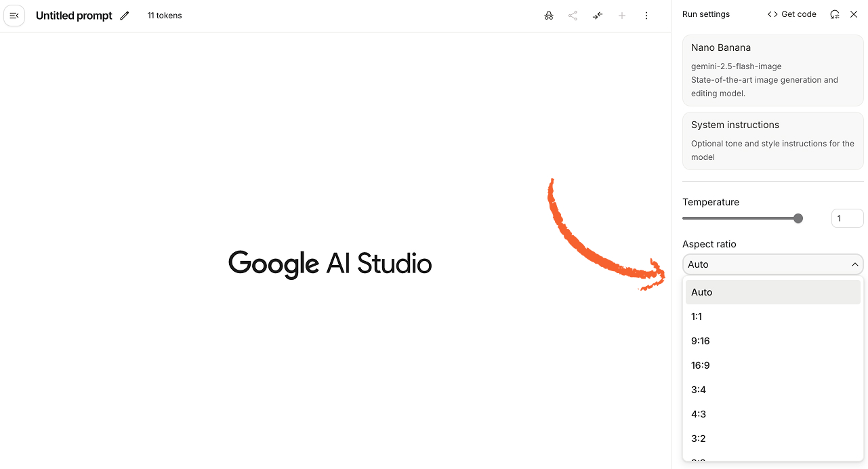Viewport: 868px width, 469px height.
Task: Edit the Untitled prompt title pencil
Action: pyautogui.click(x=124, y=16)
